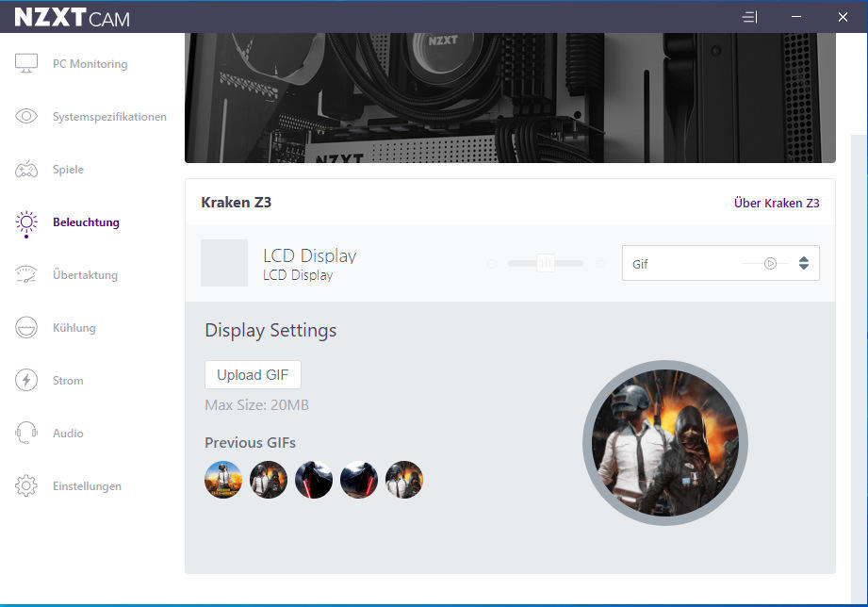Click the Kühlung cooling icon

(x=26, y=327)
